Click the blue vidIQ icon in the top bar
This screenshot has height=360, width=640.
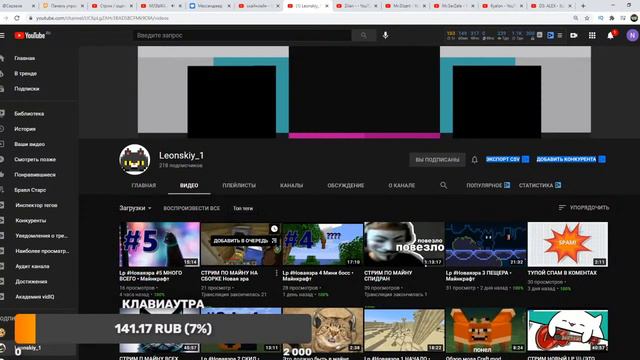click(550, 36)
